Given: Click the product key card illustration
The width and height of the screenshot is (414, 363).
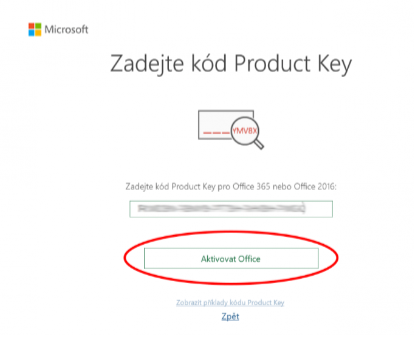Looking at the screenshot, I should [226, 125].
